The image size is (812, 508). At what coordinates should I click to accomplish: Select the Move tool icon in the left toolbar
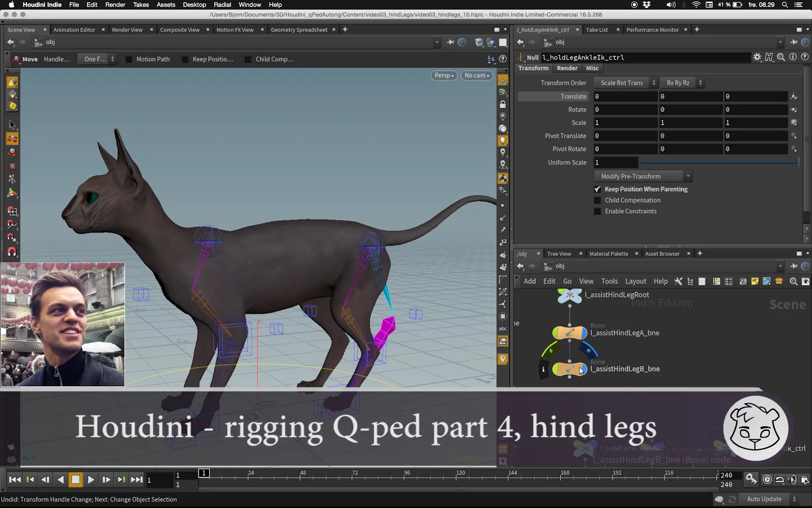pyautogui.click(x=12, y=139)
